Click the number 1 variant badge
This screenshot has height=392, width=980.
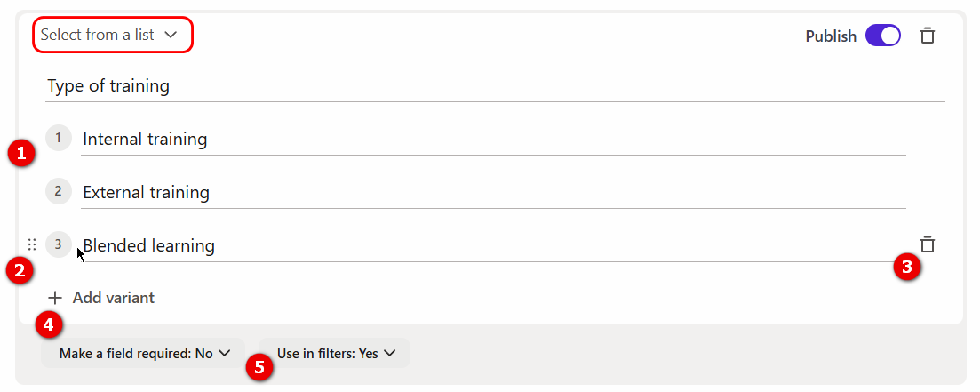point(59,138)
